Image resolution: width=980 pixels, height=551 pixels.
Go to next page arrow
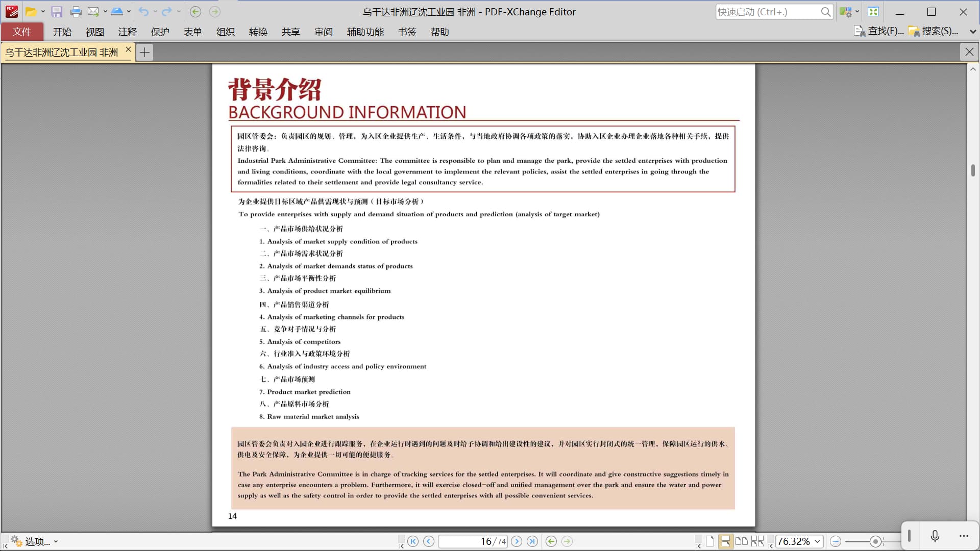click(517, 541)
